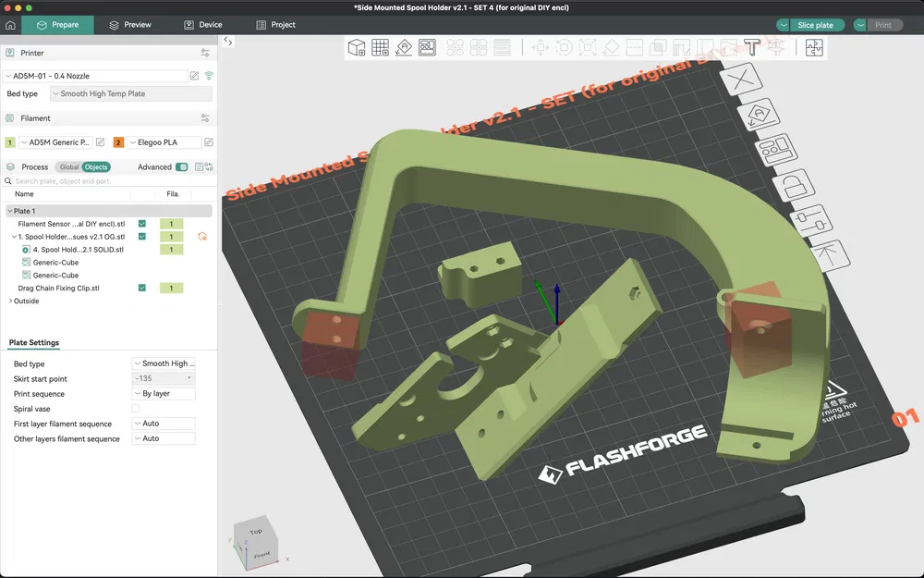Click the Add plate grid icon

(380, 47)
